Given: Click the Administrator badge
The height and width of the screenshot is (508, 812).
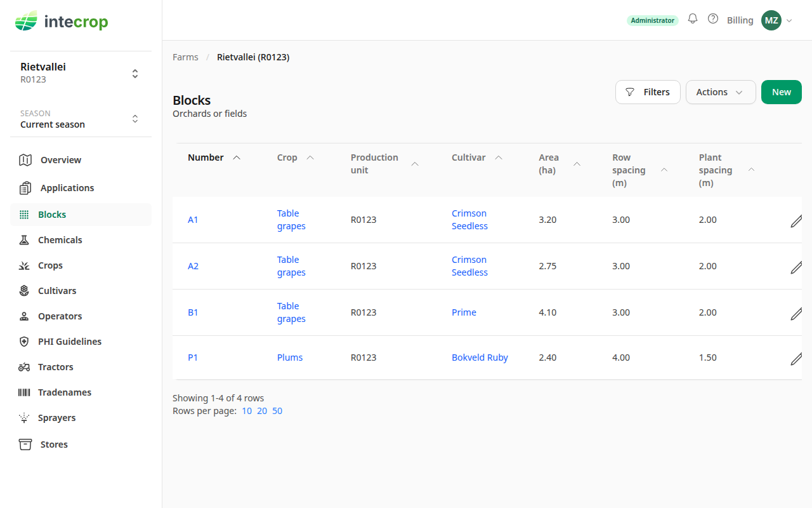Looking at the screenshot, I should 652,20.
